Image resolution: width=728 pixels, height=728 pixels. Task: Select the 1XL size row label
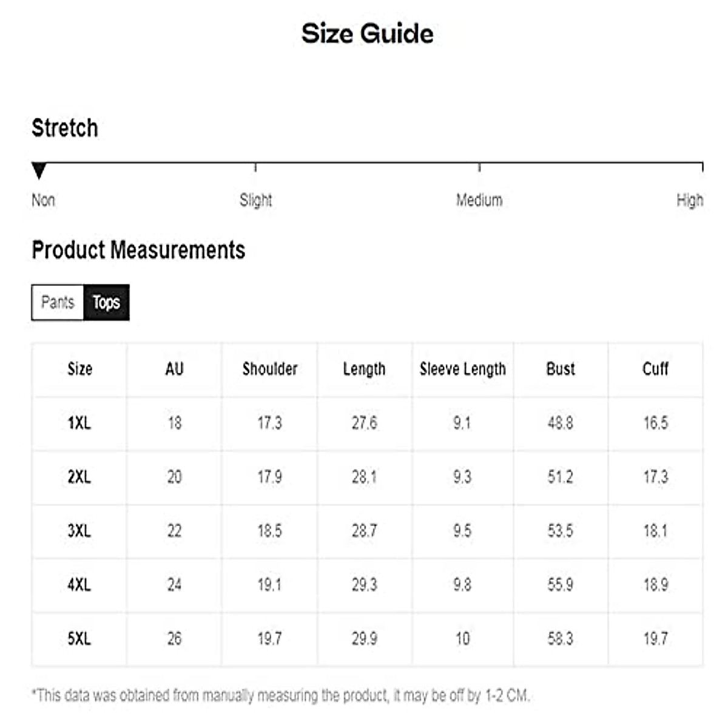point(79,423)
